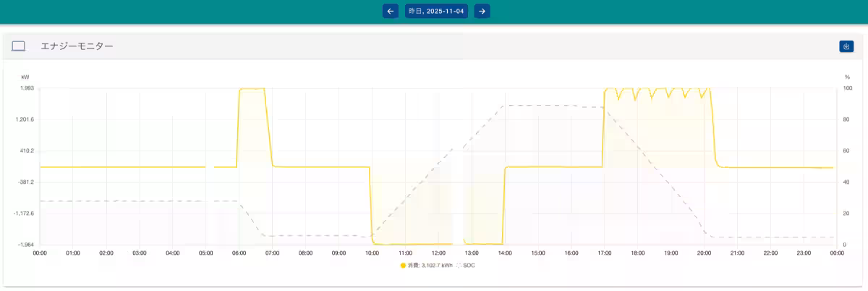Image resolution: width=868 pixels, height=291 pixels.
Task: Click the 12:00 label on time axis
Action: click(x=438, y=253)
